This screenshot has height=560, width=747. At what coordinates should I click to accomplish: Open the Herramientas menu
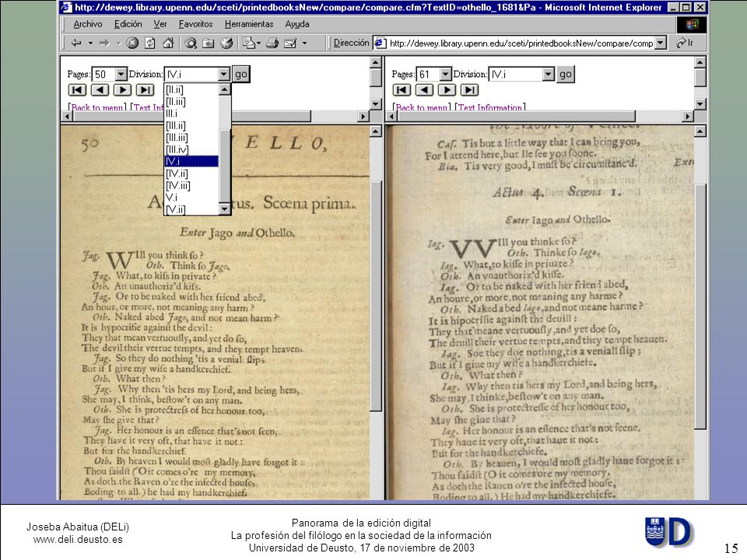[249, 24]
